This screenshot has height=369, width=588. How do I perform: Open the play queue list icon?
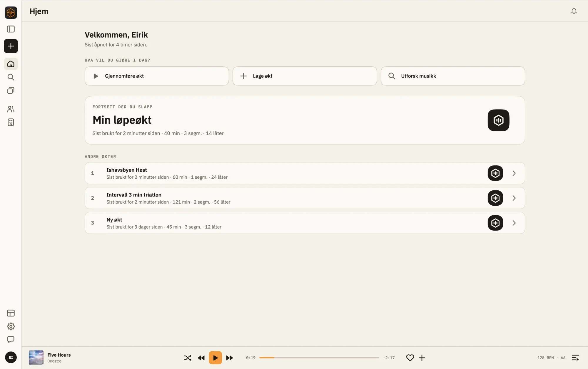[575, 358]
